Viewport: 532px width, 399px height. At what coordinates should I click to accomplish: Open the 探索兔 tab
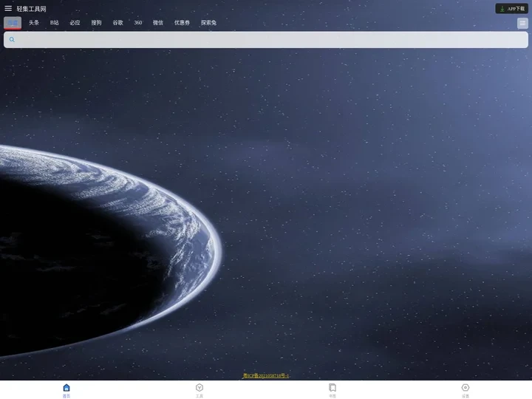pyautogui.click(x=208, y=23)
